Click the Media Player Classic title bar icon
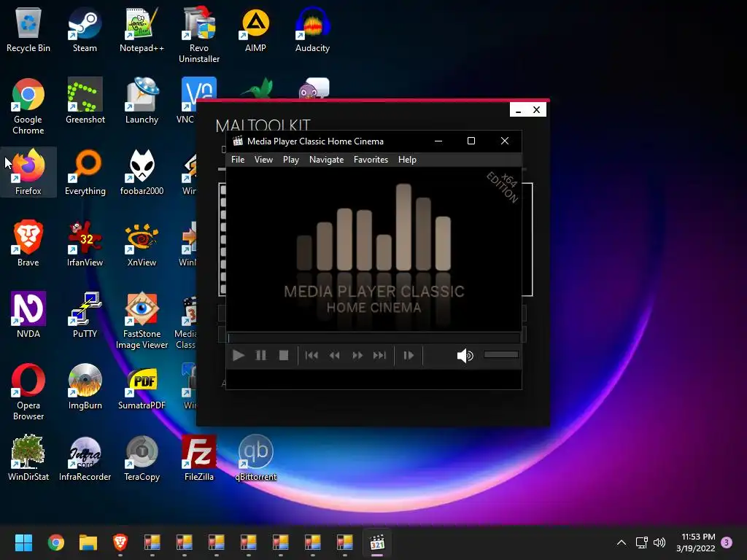The width and height of the screenshot is (747, 560). coord(238,141)
